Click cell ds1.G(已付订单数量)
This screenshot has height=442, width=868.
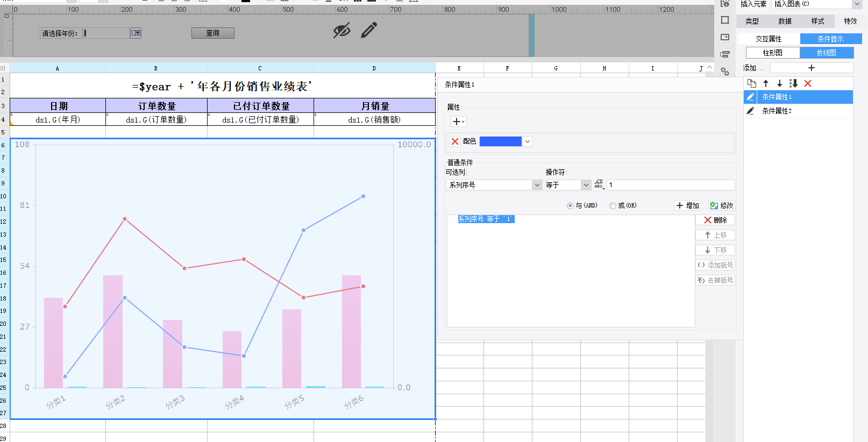[261, 119]
